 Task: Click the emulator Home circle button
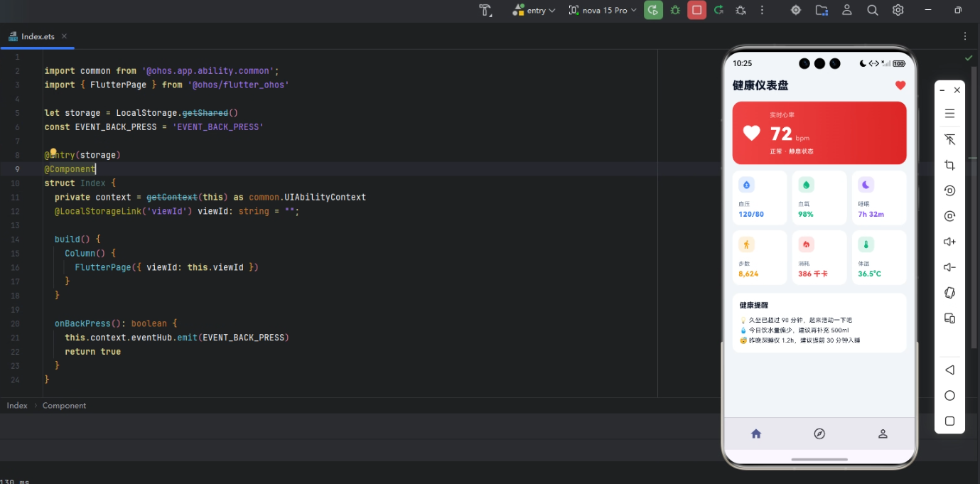click(949, 396)
